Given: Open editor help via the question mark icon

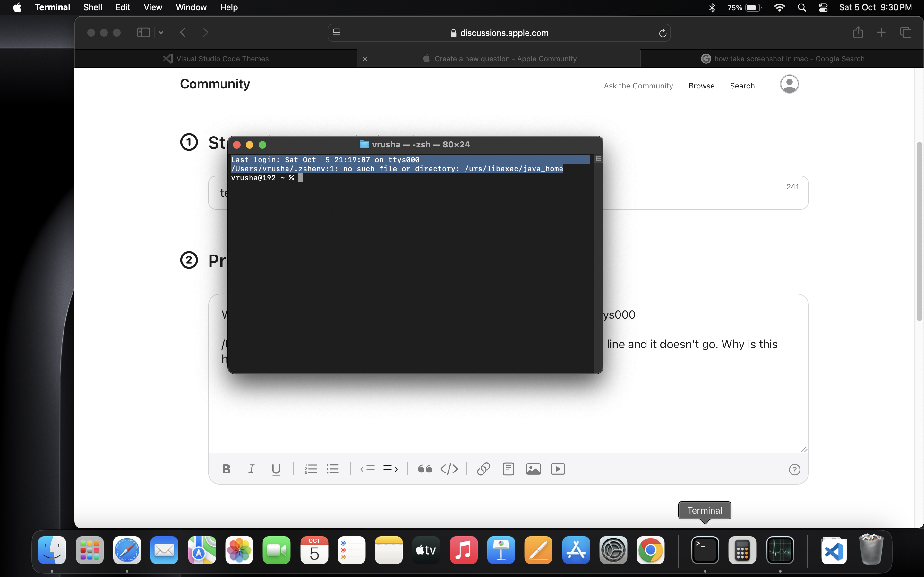Looking at the screenshot, I should coord(795,469).
